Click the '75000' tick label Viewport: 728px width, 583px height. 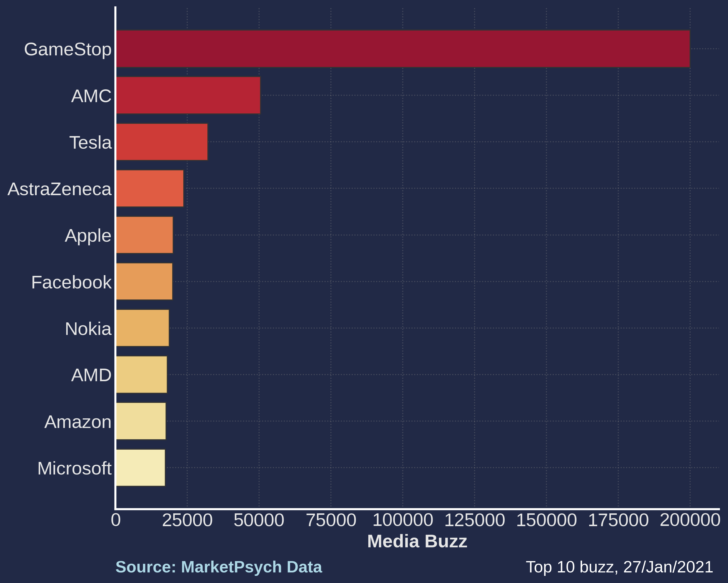(331, 520)
